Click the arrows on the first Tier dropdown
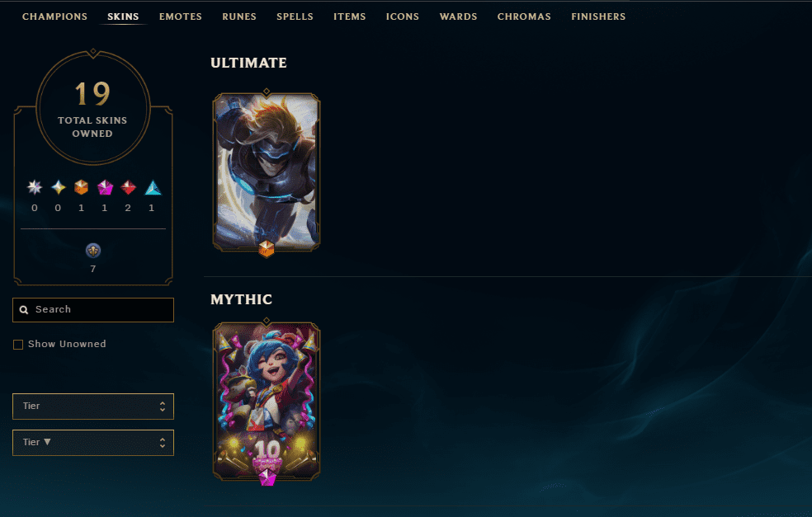Screen dimensions: 812x517 pyautogui.click(x=163, y=407)
